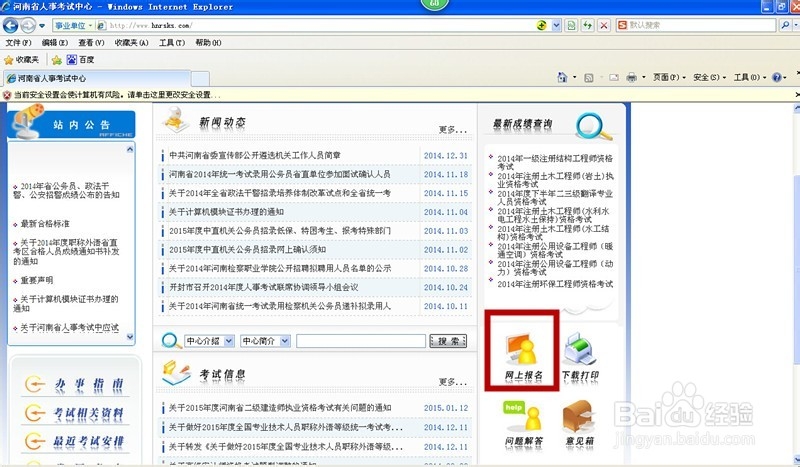Open the 收藏夹(A) menu
This screenshot has width=800, height=467.
[x=131, y=43]
